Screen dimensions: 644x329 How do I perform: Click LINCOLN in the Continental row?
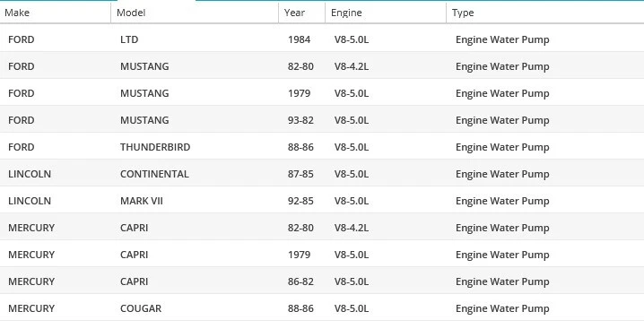30,174
